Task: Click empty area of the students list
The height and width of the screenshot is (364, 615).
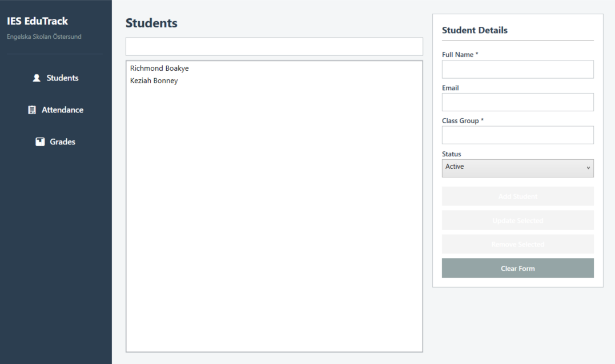Action: point(274,220)
